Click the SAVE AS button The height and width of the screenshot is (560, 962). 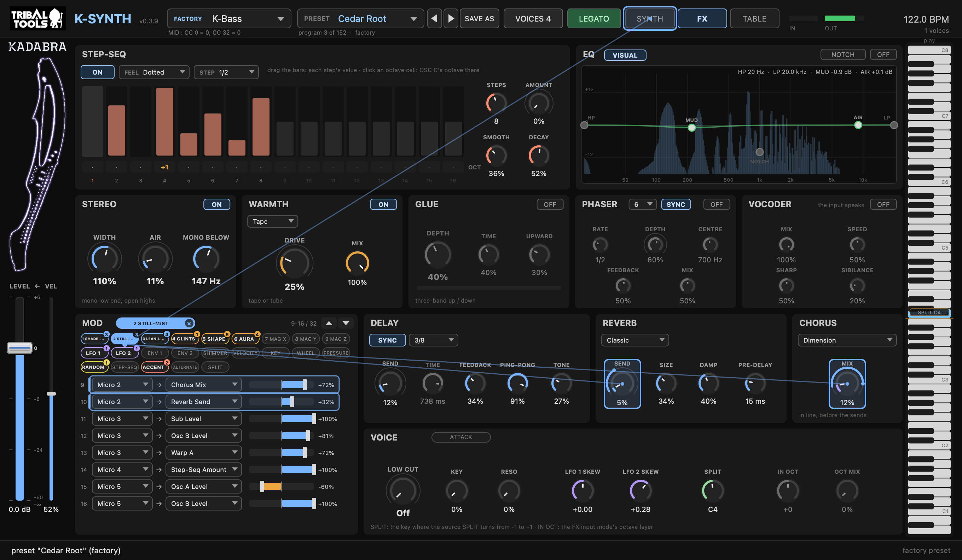479,19
